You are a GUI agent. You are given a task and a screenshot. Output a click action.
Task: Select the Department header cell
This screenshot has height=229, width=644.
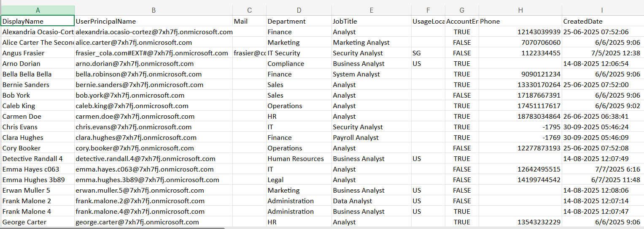(299, 21)
